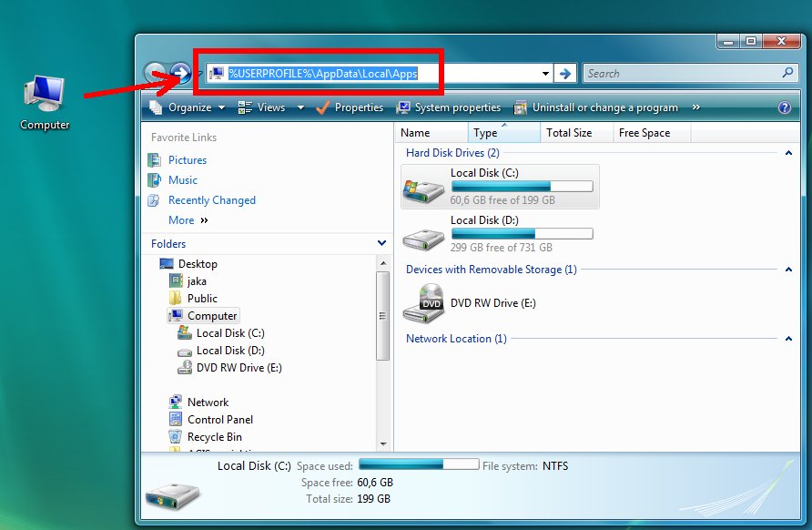Open Recycle Bin in the Folders tree
The width and height of the screenshot is (812, 530).
pyautogui.click(x=214, y=437)
